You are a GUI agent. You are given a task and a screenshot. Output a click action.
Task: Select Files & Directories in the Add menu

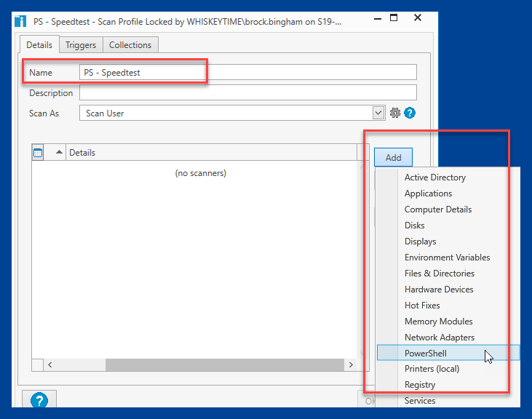[x=448, y=274]
